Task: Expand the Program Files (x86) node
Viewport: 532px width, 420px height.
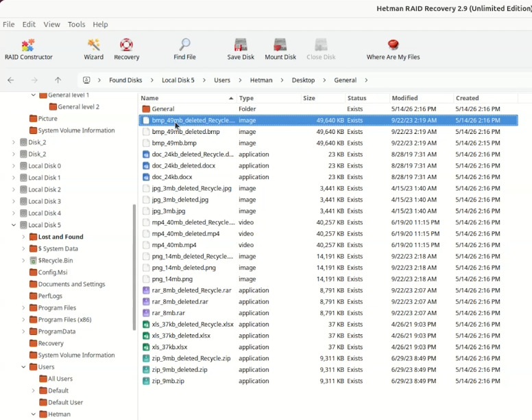Action: 23,320
